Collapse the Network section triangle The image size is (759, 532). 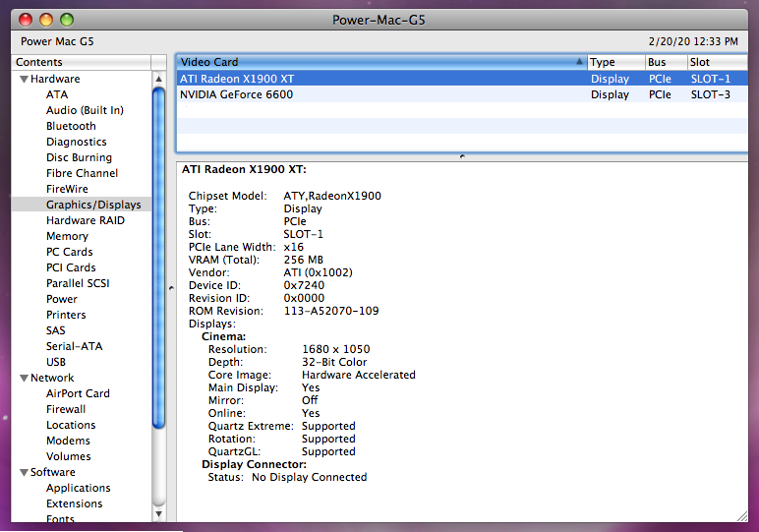(24, 378)
